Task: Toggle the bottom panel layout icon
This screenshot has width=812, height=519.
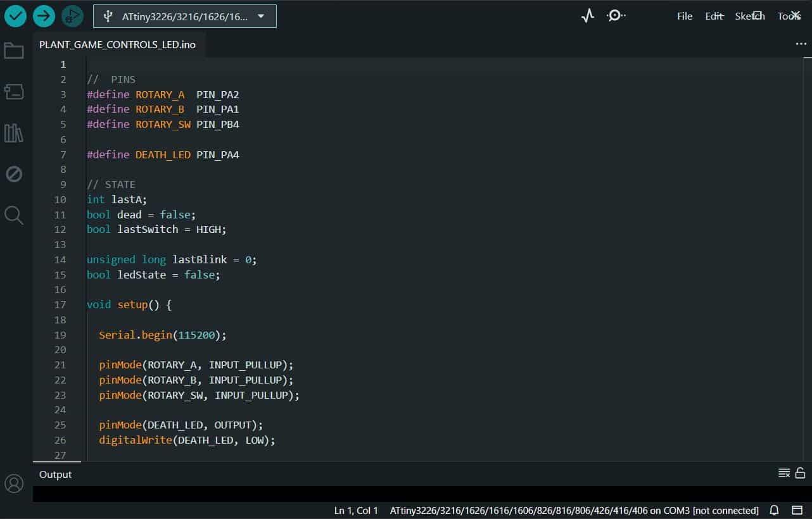Action: [797, 510]
